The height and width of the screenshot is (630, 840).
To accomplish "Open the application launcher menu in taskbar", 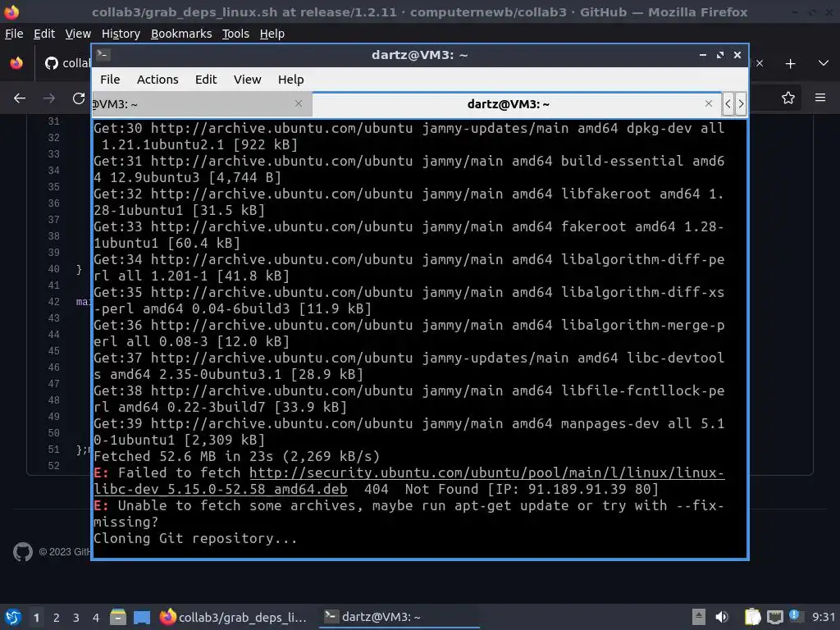I will pos(12,617).
